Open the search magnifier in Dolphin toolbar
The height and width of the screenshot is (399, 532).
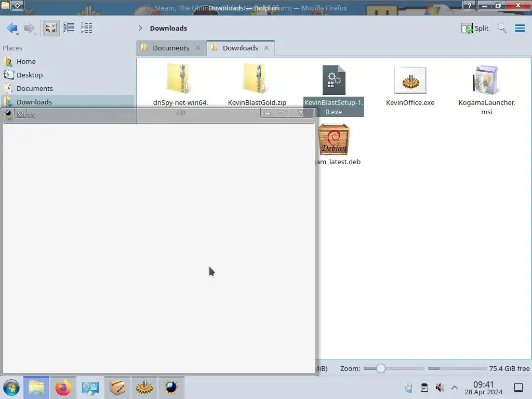pos(502,28)
